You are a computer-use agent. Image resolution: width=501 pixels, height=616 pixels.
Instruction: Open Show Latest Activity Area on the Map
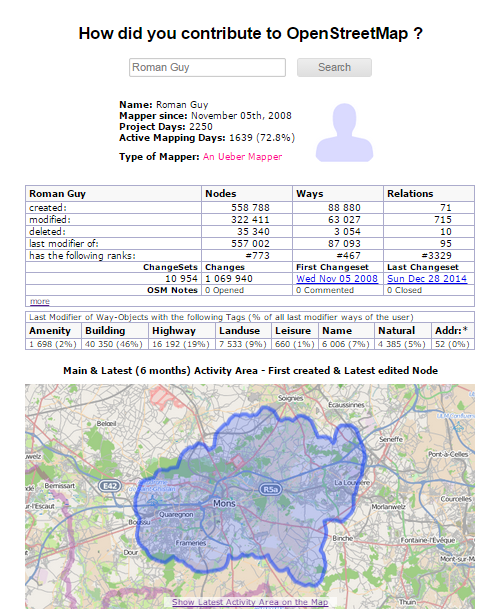pyautogui.click(x=250, y=602)
